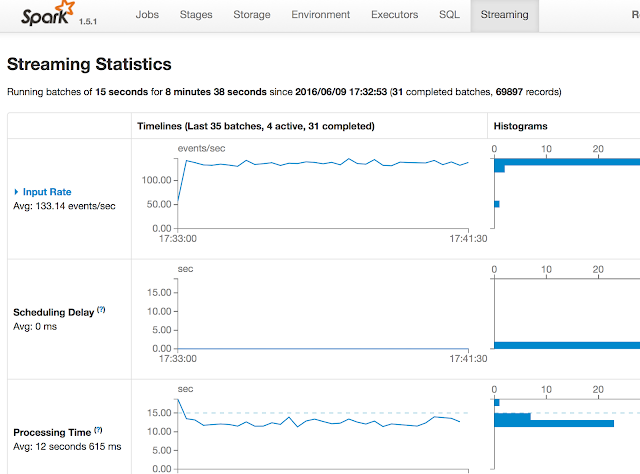Click the Input Rate link
Screen dimensions: 640x474
point(46,192)
